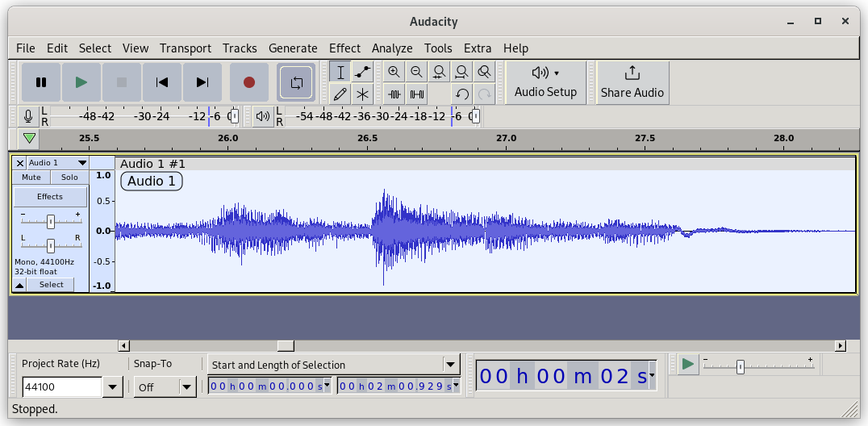Open the Help menu
The image size is (868, 426).
pyautogui.click(x=515, y=48)
